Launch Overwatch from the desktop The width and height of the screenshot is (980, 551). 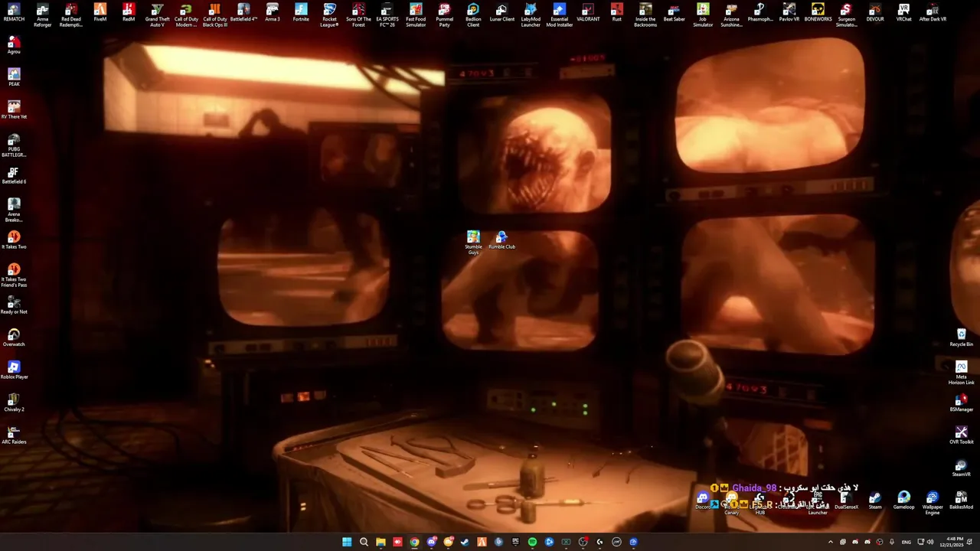click(x=14, y=337)
